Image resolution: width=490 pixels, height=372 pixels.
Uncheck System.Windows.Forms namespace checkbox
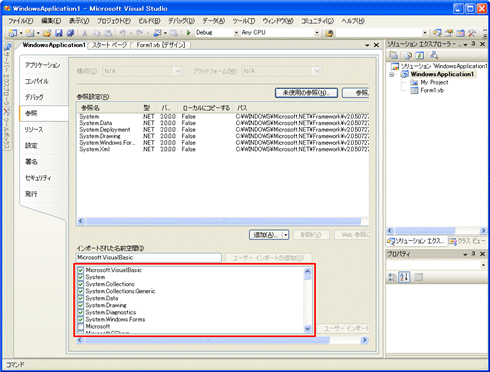pos(80,319)
